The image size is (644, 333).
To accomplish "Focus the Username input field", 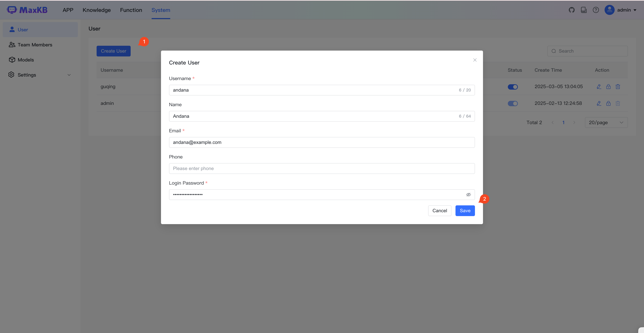I will 322,90.
